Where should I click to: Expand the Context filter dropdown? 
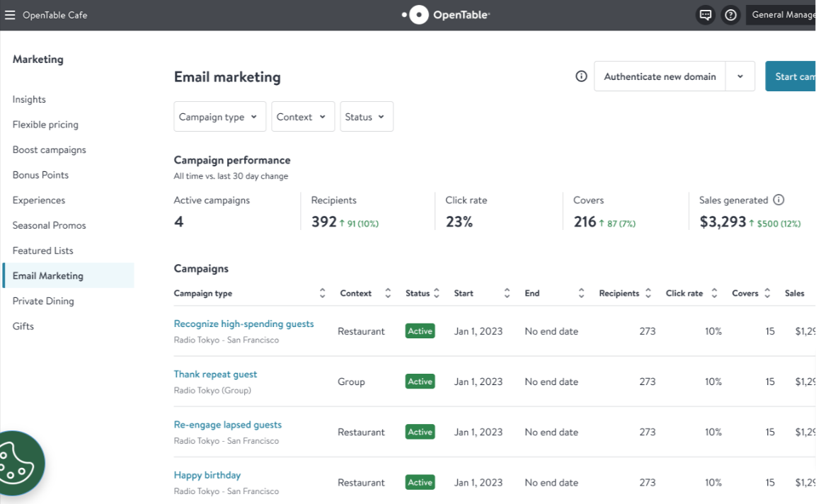pyautogui.click(x=303, y=117)
